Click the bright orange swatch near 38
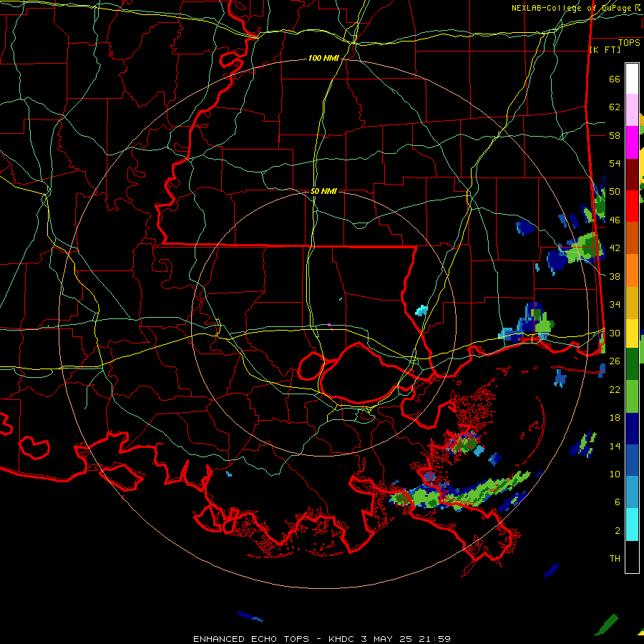 632,270
